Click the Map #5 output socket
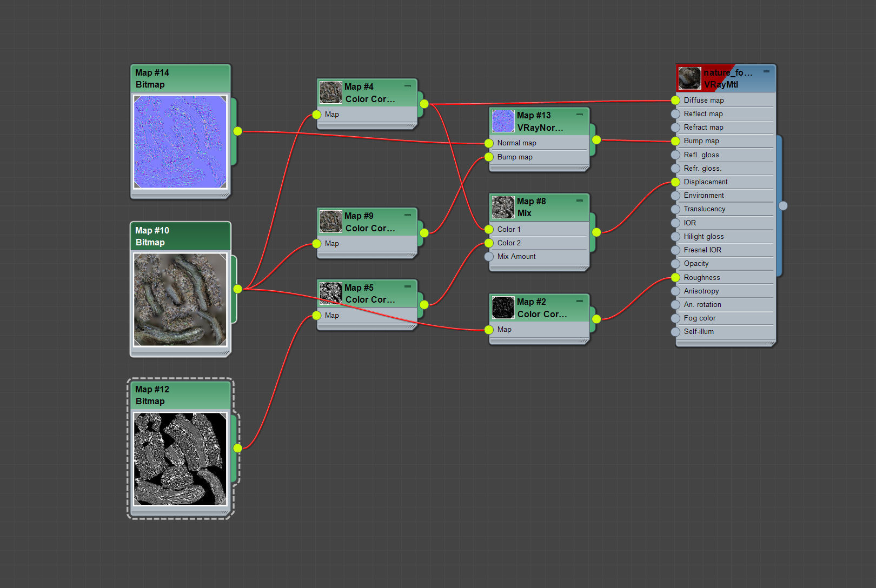876x588 pixels. click(424, 305)
